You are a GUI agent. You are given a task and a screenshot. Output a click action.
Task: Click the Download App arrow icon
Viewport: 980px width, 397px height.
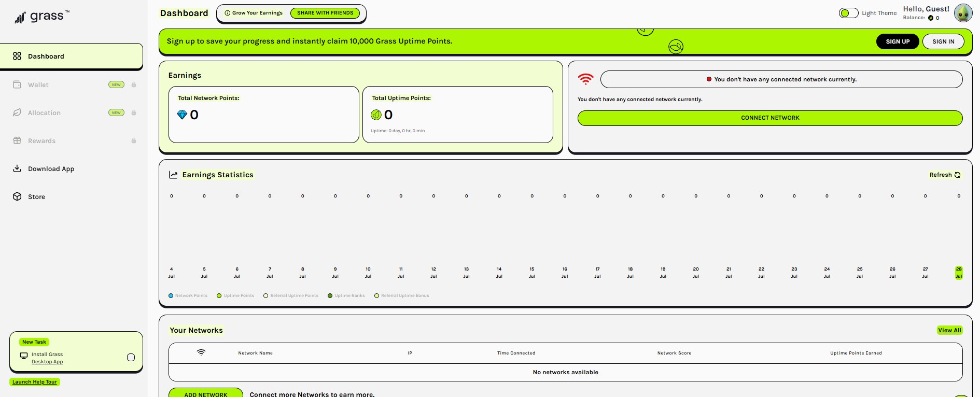click(x=17, y=168)
